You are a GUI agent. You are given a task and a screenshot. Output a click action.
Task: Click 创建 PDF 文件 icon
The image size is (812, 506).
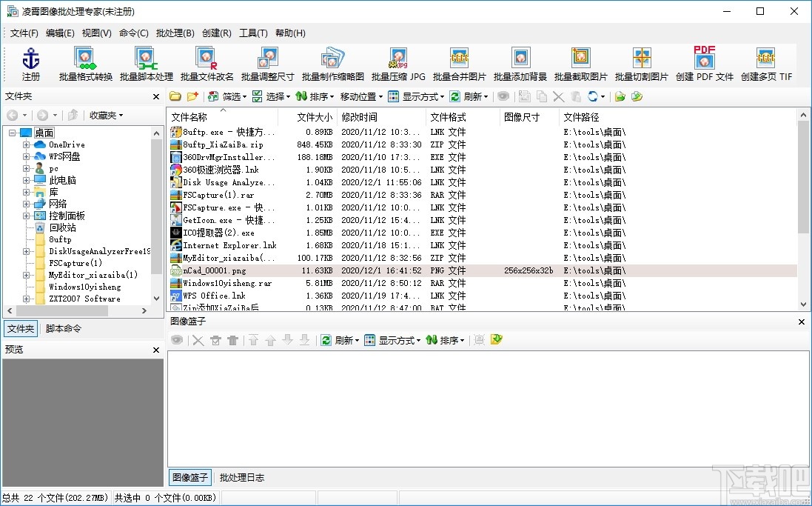705,58
